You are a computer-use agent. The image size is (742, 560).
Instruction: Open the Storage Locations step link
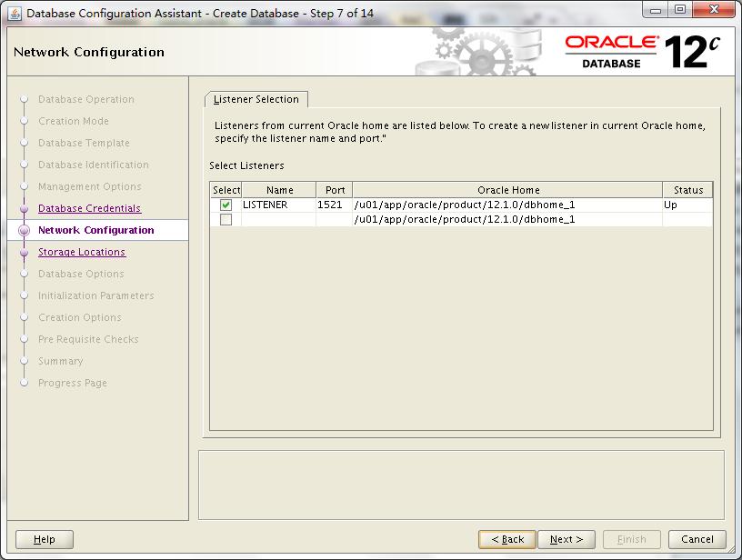tap(82, 252)
